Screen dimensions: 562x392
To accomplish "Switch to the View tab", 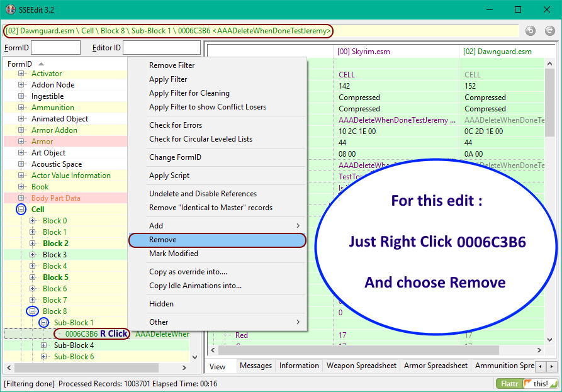I will point(218,367).
